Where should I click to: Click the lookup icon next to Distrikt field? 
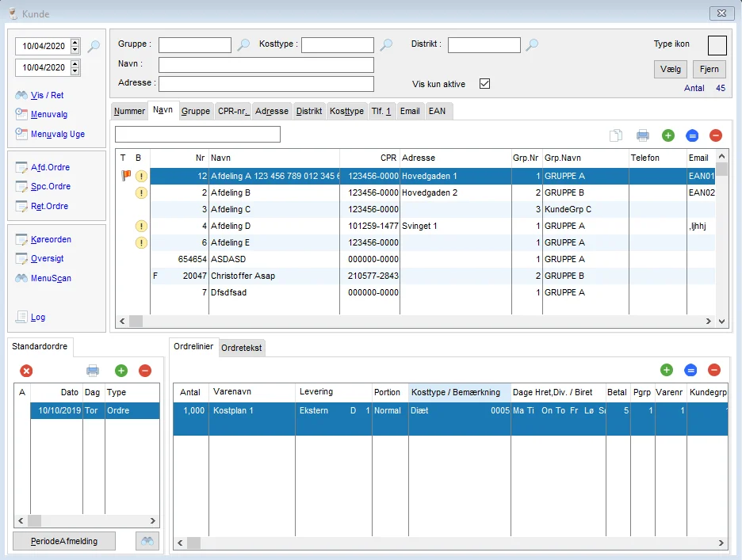tap(532, 45)
